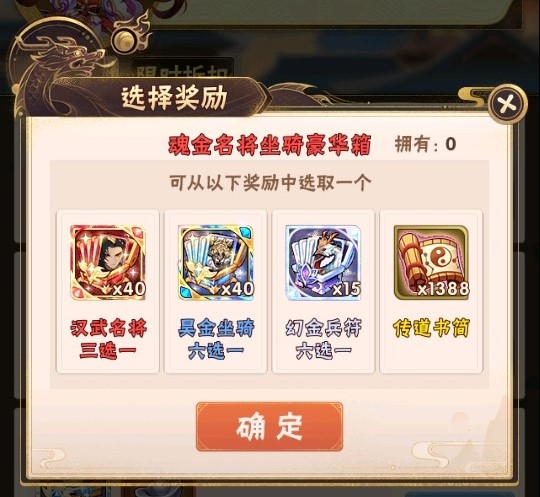Screen dimensions: 540x497
Task: Tap the x40 count on hero reward
Action: pyautogui.click(x=129, y=289)
